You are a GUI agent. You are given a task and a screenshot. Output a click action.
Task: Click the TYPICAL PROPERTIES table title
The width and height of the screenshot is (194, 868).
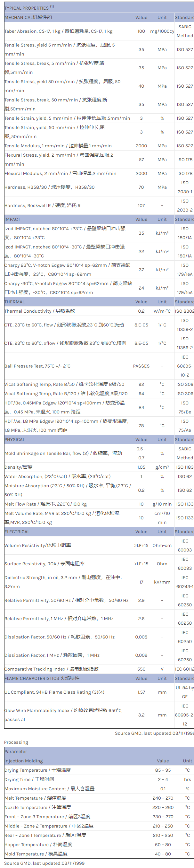pos(27,8)
